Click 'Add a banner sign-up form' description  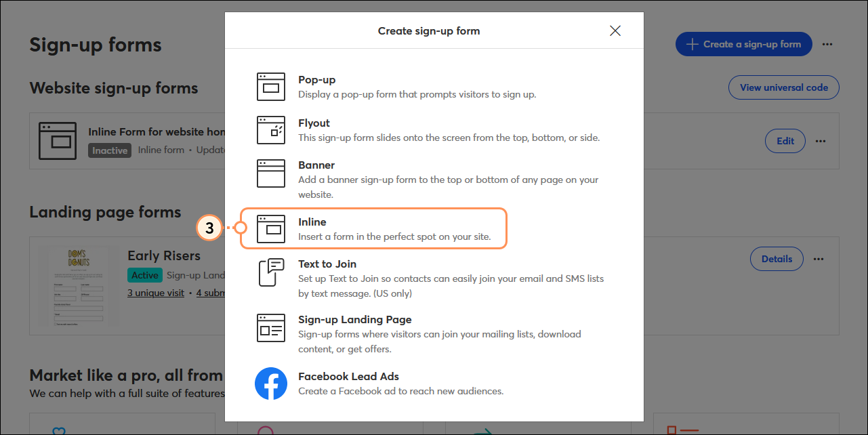[449, 187]
